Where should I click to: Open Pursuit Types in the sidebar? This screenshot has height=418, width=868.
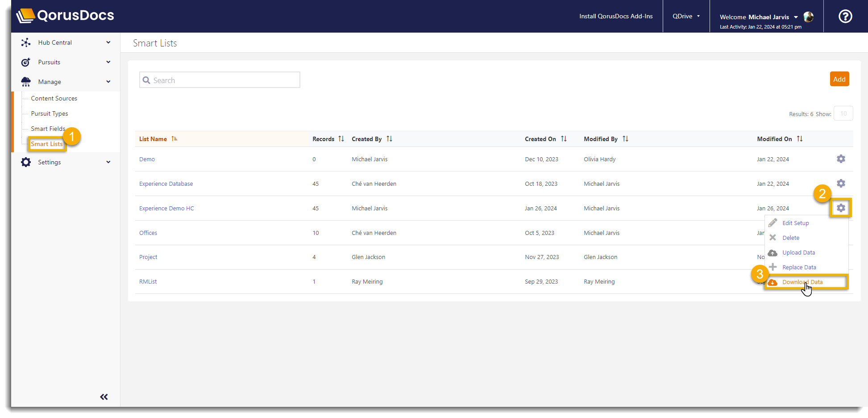pos(49,113)
